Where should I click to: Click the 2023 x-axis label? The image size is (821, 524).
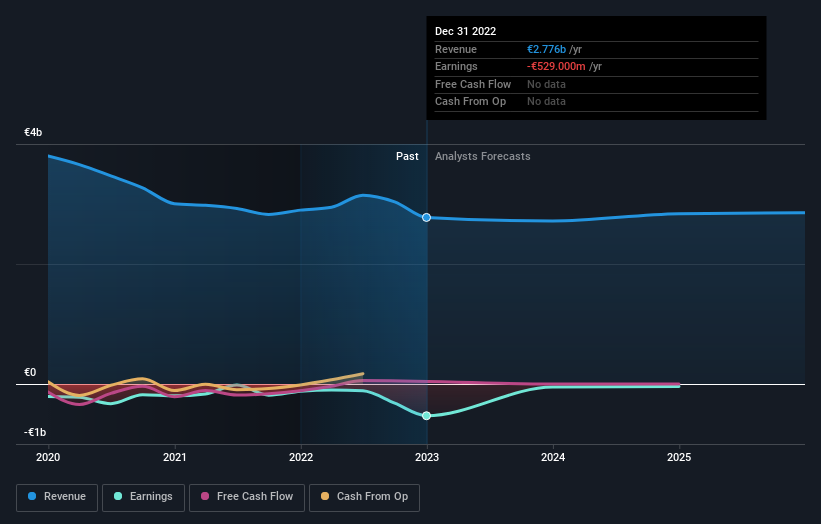coord(427,458)
